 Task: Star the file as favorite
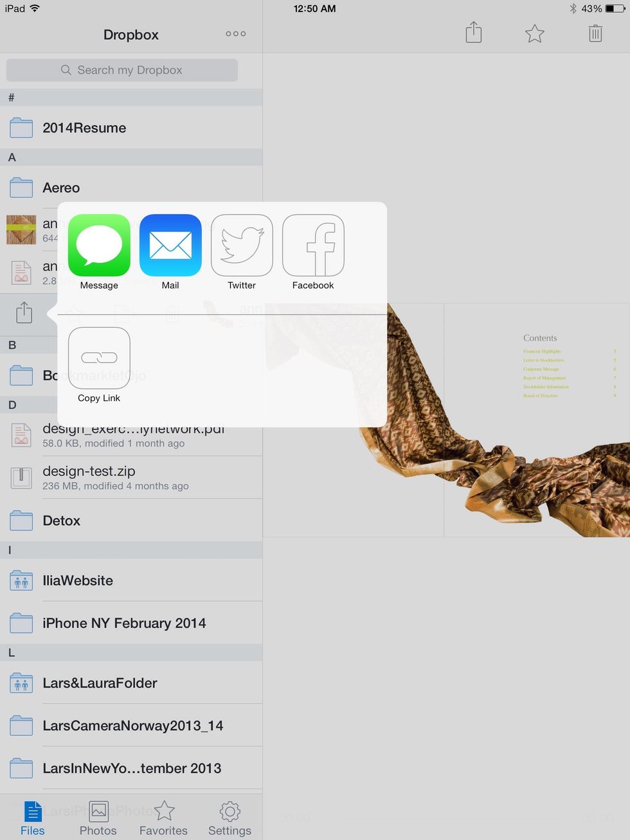534,33
